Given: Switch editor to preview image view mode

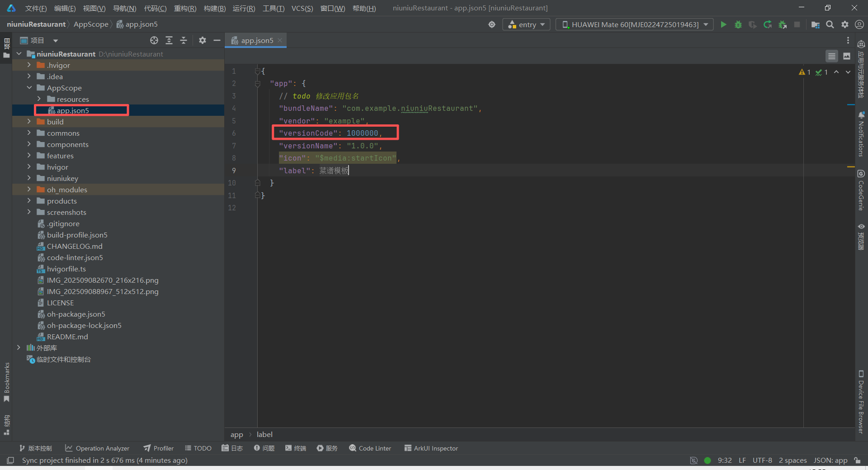Looking at the screenshot, I should [x=847, y=56].
